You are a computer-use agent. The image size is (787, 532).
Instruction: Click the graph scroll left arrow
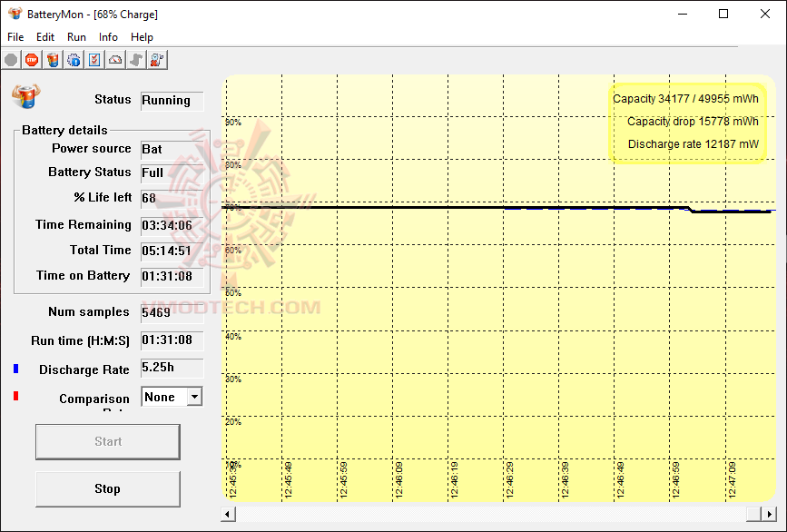click(228, 514)
